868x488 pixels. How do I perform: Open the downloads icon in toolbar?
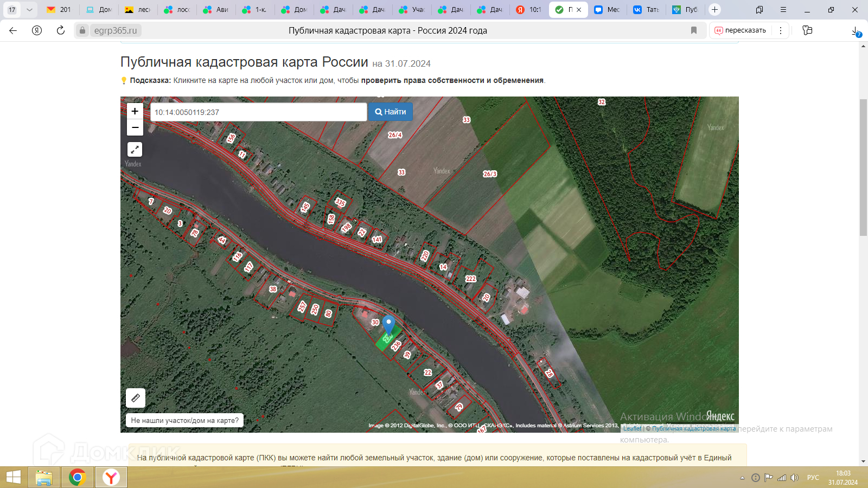[x=855, y=31]
